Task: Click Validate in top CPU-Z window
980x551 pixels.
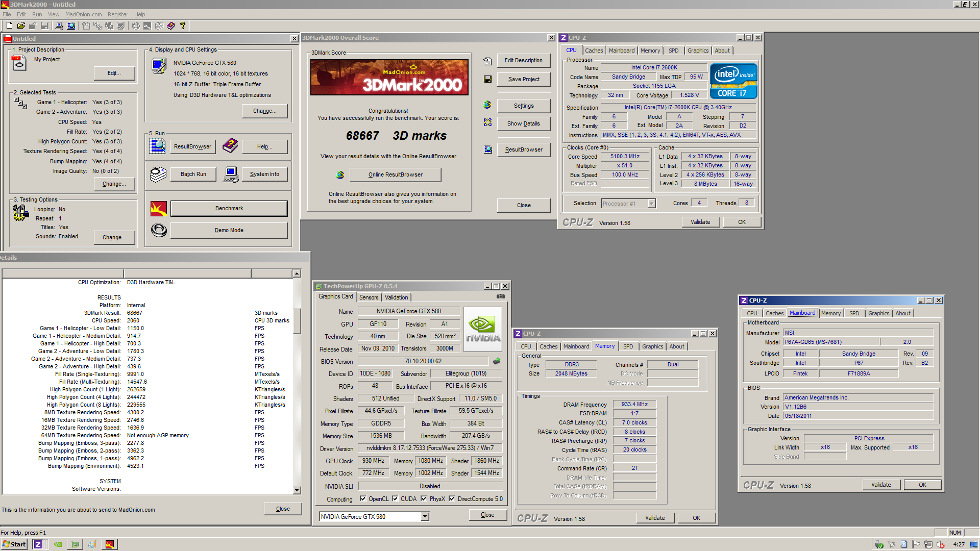Action: (x=700, y=222)
